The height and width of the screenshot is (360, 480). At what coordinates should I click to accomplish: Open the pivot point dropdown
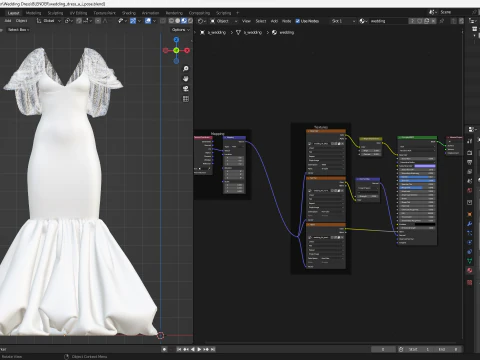pos(69,21)
